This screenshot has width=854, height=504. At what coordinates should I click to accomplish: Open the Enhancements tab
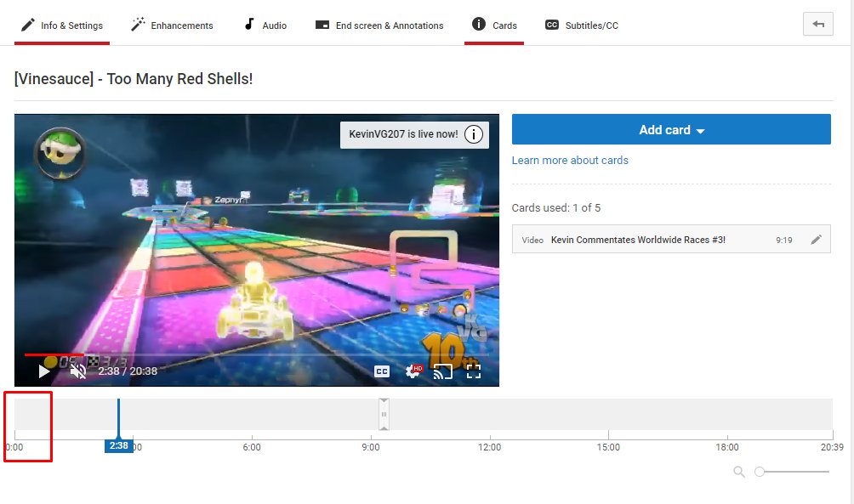point(172,25)
